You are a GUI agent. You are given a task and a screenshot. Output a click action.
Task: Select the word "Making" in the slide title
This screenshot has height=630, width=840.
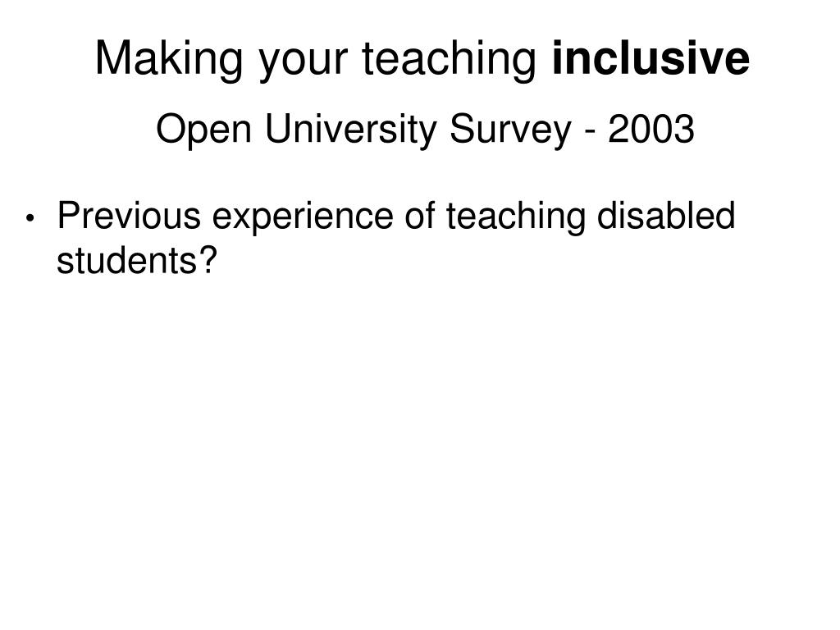[x=169, y=60]
